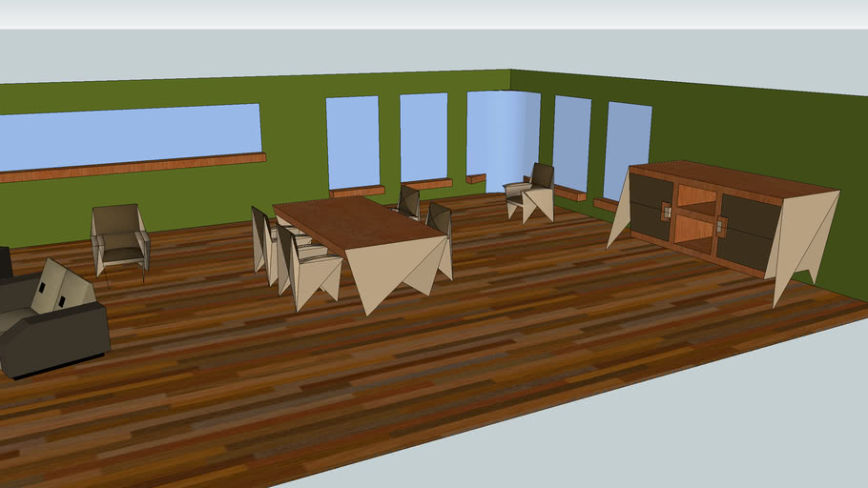Click the sideboard's right dark door
868x488 pixels.
[749, 232]
